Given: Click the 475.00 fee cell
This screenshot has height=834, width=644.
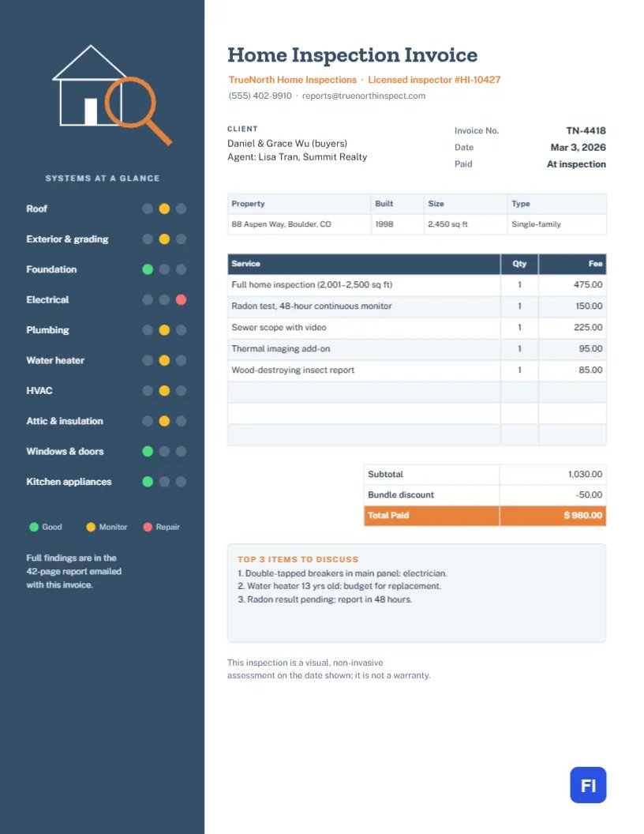Looking at the screenshot, I should coord(572,285).
